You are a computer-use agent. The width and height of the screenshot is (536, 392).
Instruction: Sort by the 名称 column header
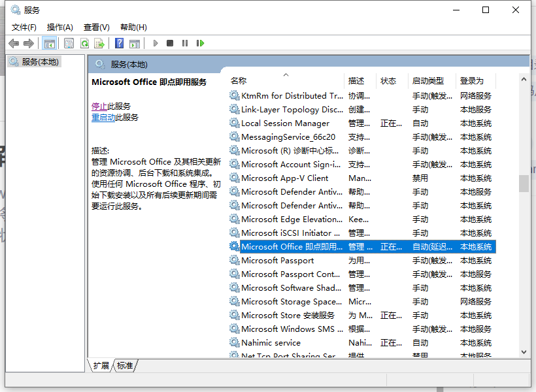pyautogui.click(x=286, y=80)
